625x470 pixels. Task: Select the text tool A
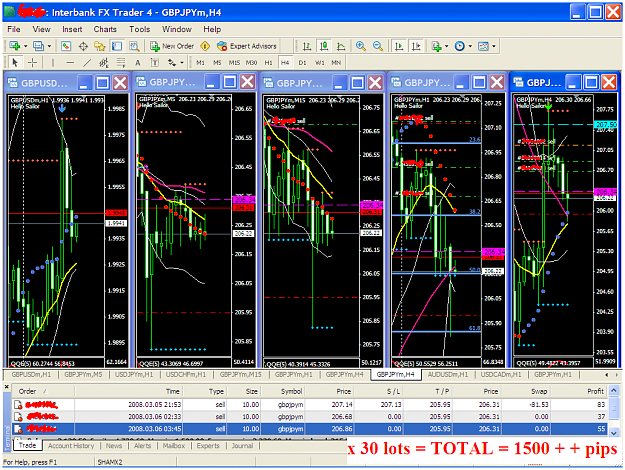click(138, 63)
